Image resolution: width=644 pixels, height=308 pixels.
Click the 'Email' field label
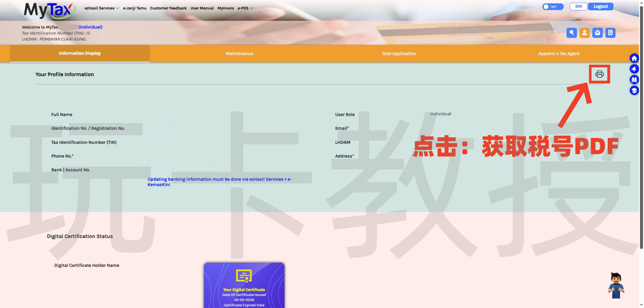(342, 128)
